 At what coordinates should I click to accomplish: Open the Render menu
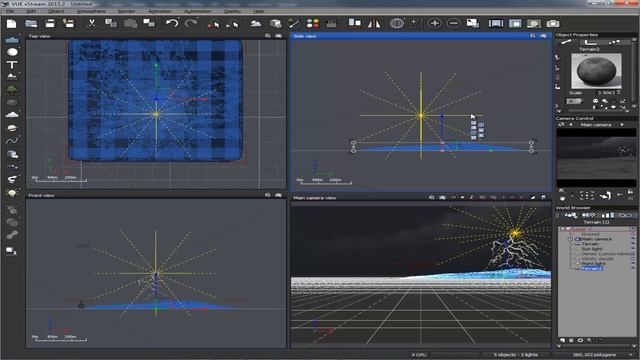127,11
